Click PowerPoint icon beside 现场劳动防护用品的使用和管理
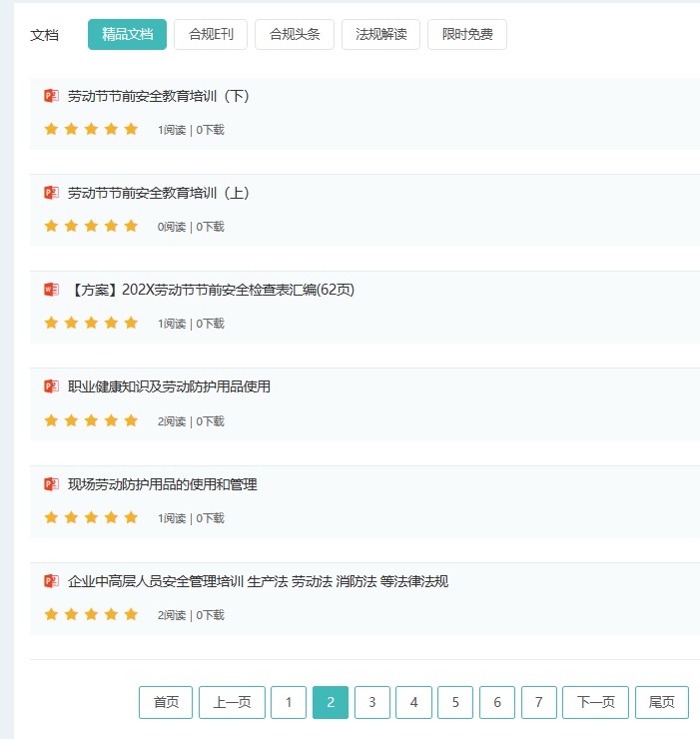 pos(51,484)
